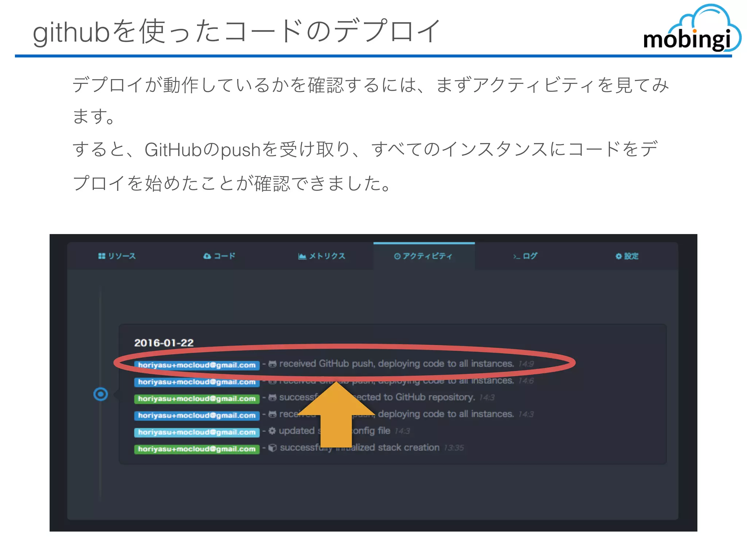Click the 'config file' text
Viewport: 747px width, 560px height.
pyautogui.click(x=371, y=431)
